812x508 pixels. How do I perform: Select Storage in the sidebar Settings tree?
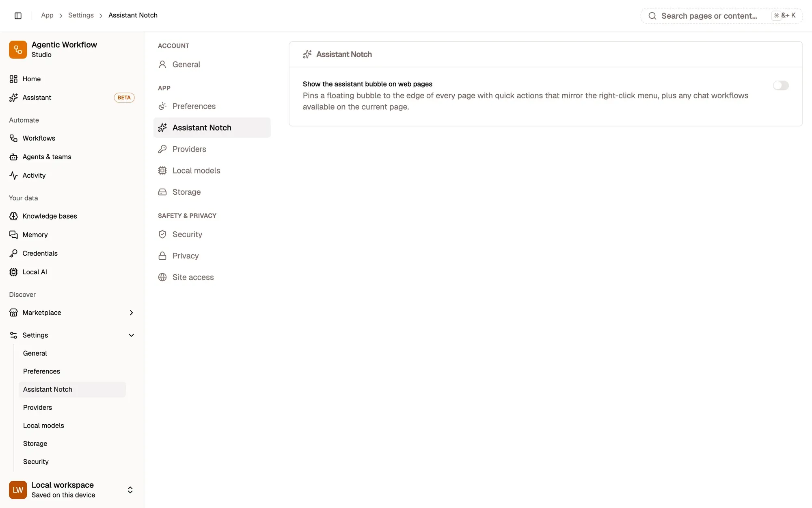click(x=72, y=444)
